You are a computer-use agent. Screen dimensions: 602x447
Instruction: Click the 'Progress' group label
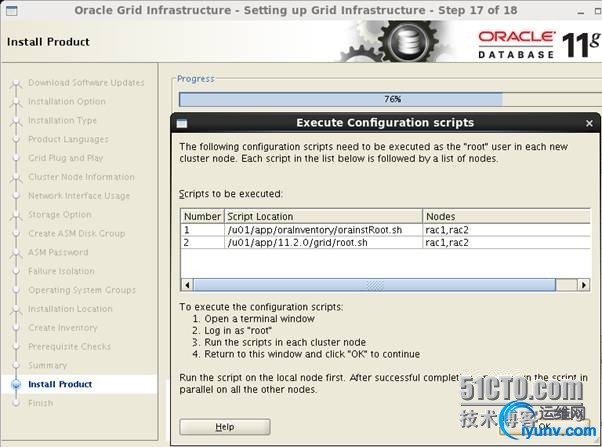point(195,79)
